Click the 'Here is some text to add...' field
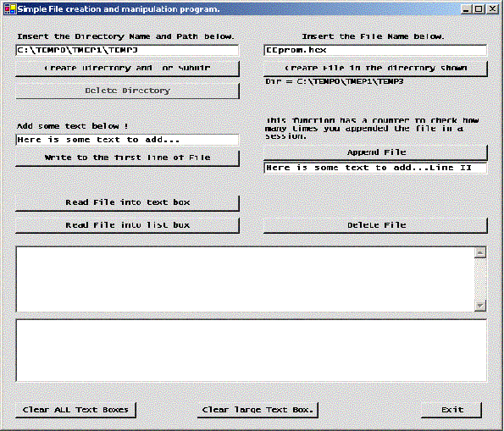This screenshot has width=504, height=431. point(127,140)
